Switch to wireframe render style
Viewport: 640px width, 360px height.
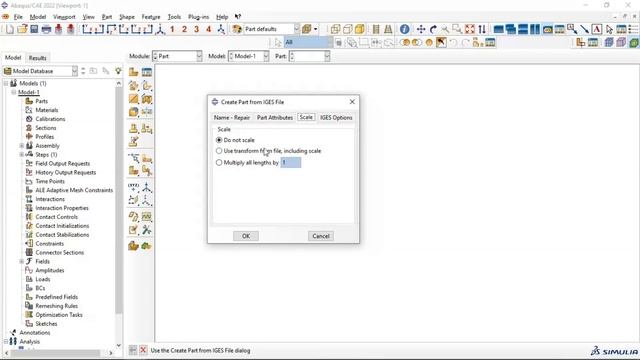336,29
